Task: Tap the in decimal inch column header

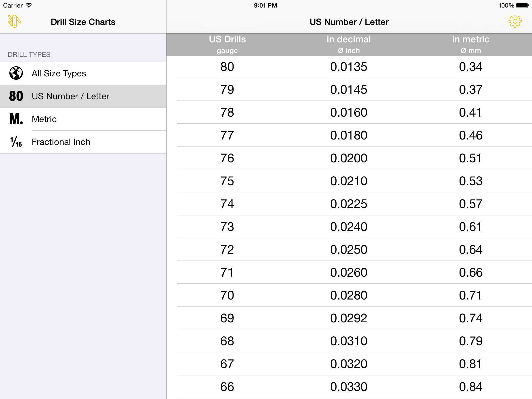Action: [x=349, y=44]
